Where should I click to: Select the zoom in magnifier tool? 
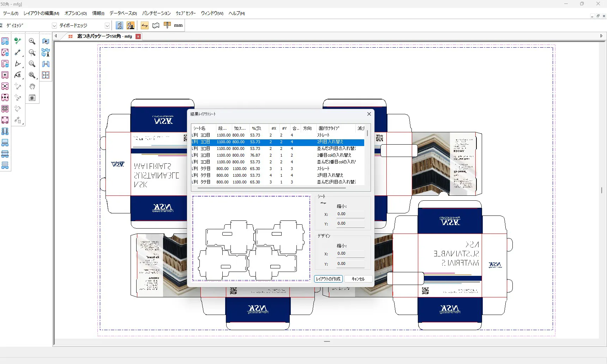[32, 41]
